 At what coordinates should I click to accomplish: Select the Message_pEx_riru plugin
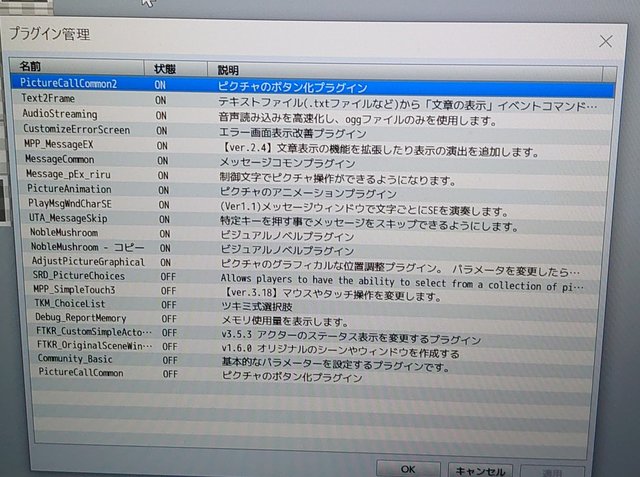[x=313, y=176]
